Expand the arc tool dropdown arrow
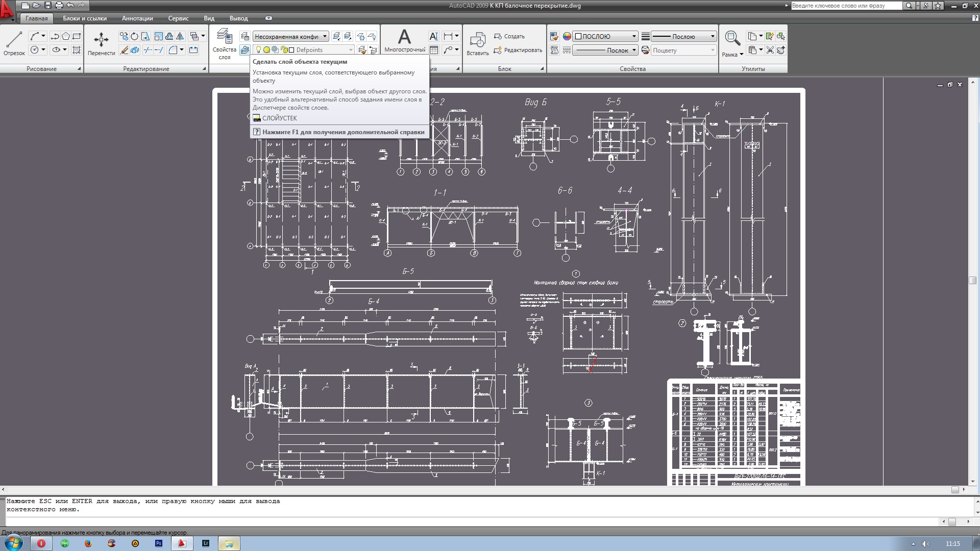Viewport: 980px width, 551px height. 43,36
